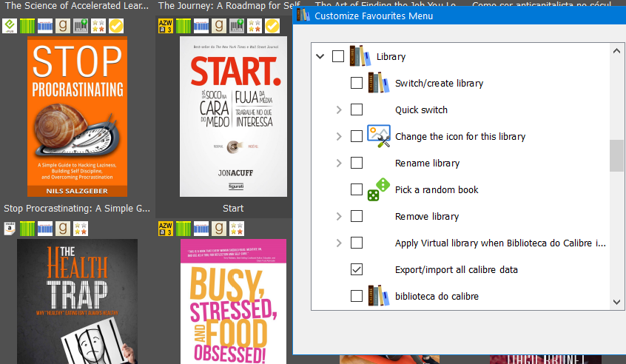Screen dimensions: 626x364
Task: Collapse the Library tree node
Action: click(x=320, y=56)
